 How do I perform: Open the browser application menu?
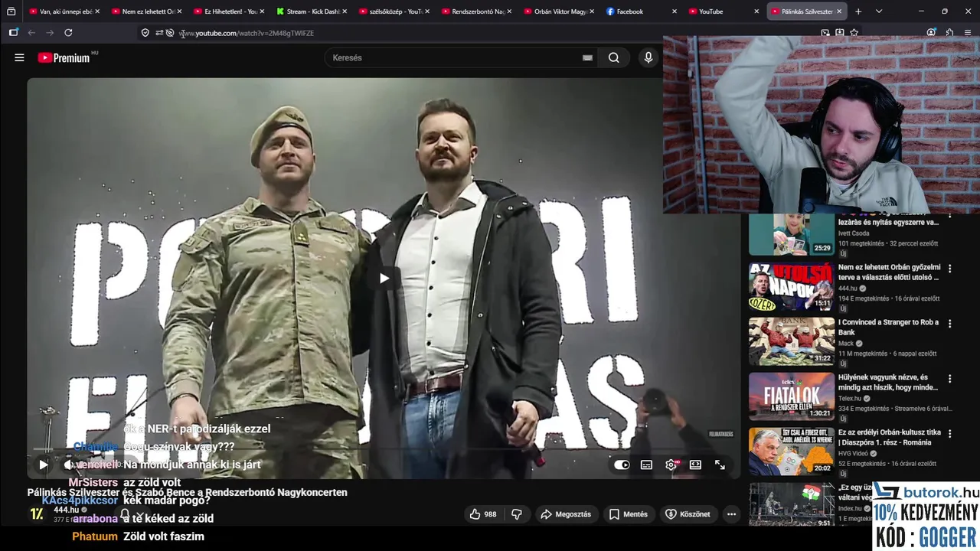[968, 33]
